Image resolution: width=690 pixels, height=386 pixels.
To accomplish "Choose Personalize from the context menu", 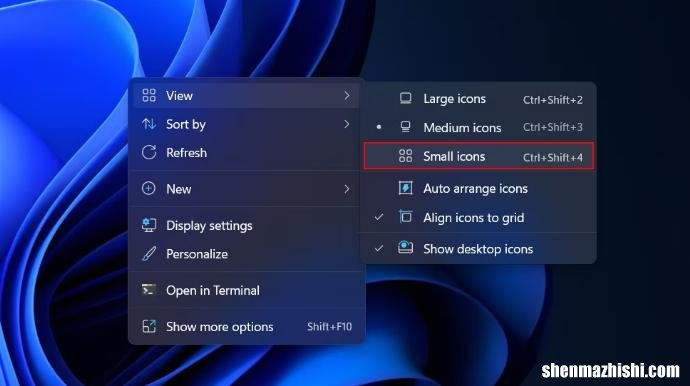I will (246, 254).
